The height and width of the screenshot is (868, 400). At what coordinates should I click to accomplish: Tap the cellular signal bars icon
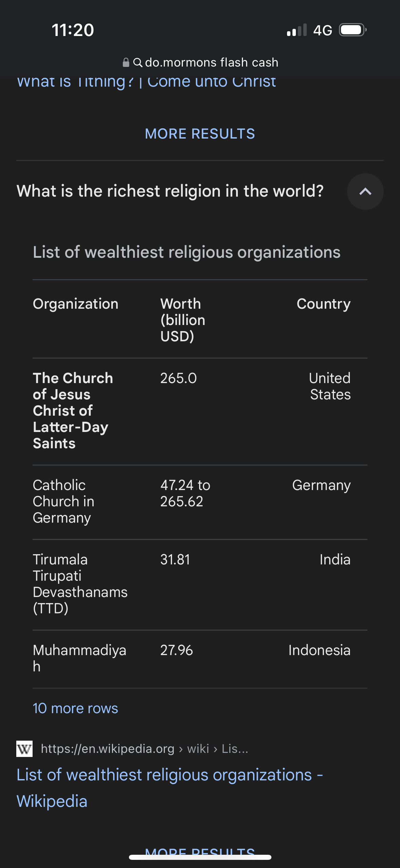click(x=297, y=30)
